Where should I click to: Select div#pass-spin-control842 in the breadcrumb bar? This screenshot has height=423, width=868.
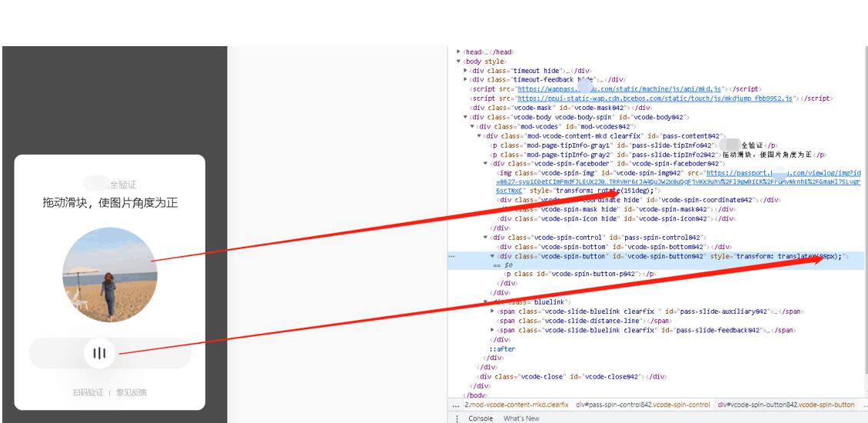coord(643,405)
